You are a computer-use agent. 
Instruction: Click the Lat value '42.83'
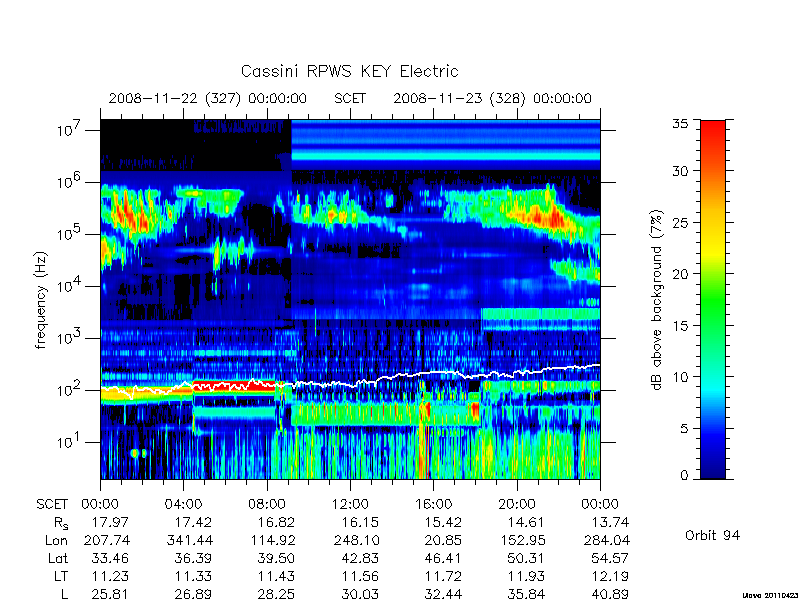[x=360, y=558]
